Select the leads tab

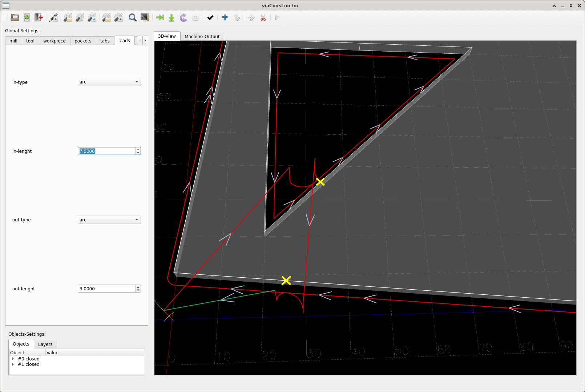click(124, 40)
